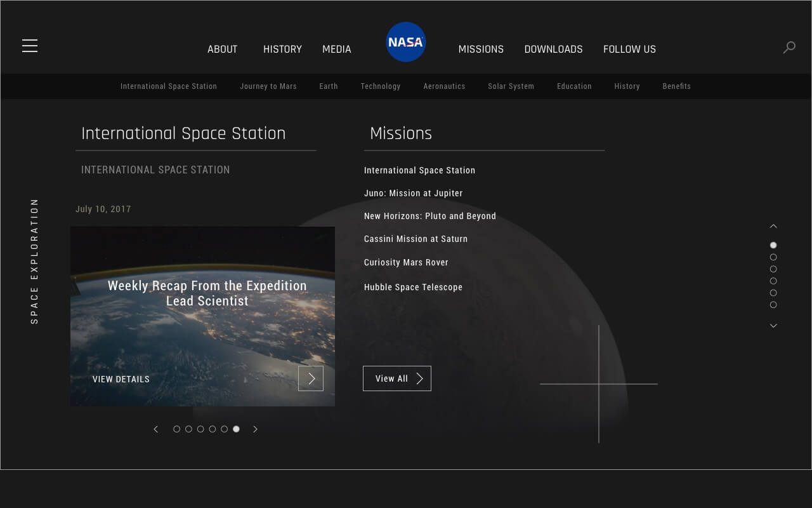Viewport: 812px width, 508px height.
Task: Select third carousel dot under image
Action: click(200, 429)
